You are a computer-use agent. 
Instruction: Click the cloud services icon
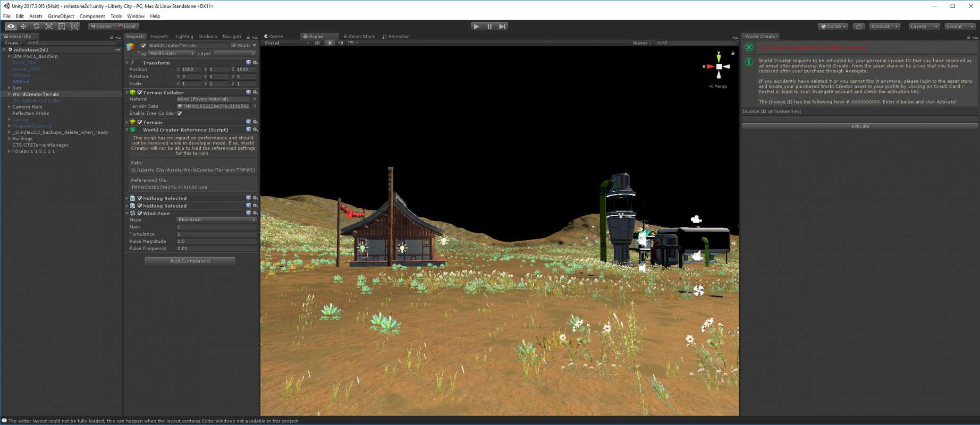pyautogui.click(x=858, y=26)
